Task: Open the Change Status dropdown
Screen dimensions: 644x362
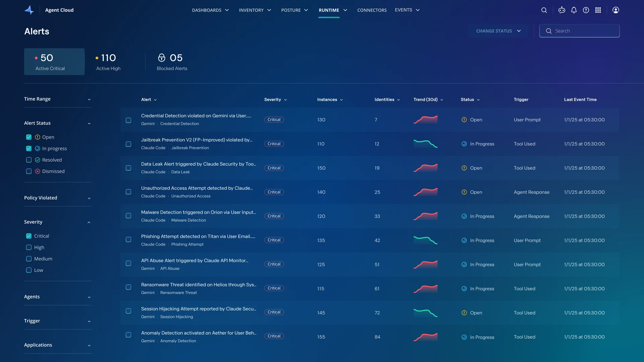Action: (498, 31)
